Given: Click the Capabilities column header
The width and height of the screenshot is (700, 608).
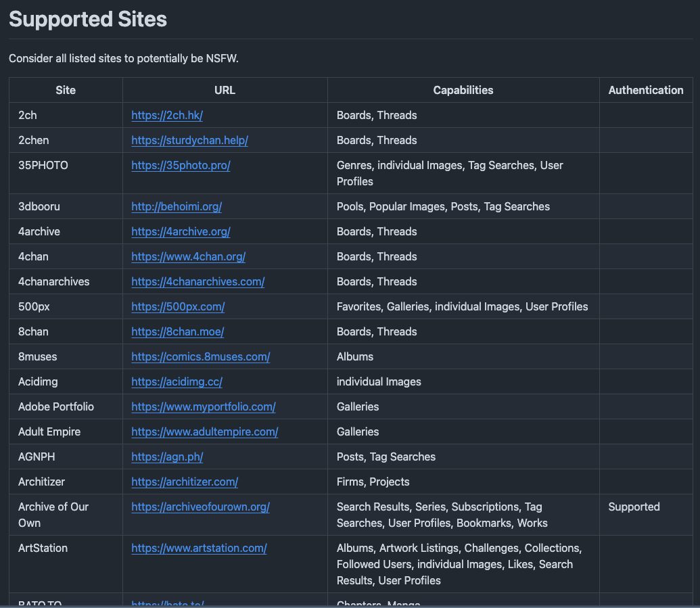Looking at the screenshot, I should coord(463,90).
